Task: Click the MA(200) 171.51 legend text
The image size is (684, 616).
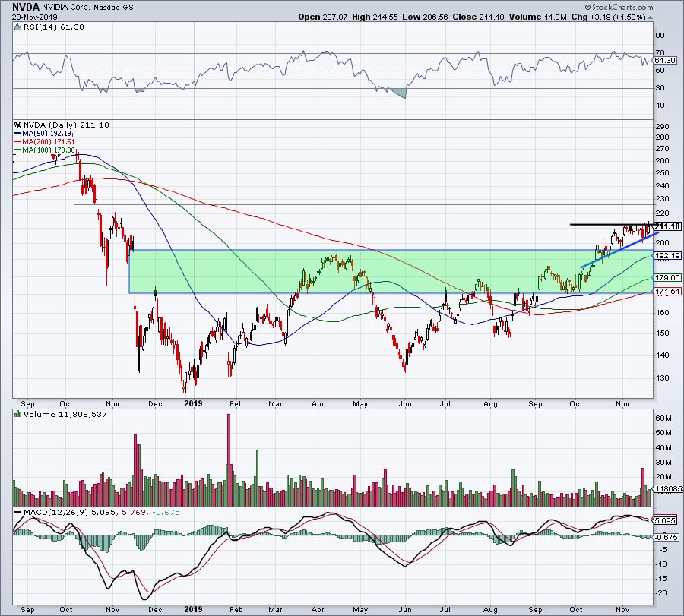Action: coord(49,142)
